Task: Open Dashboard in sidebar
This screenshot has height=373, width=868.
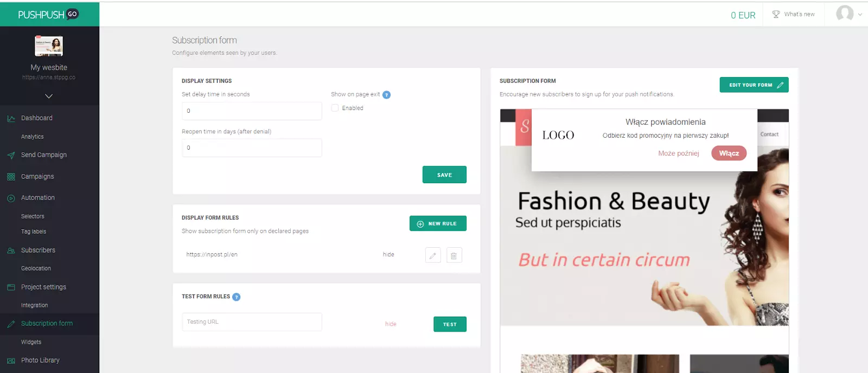Action: (37, 118)
